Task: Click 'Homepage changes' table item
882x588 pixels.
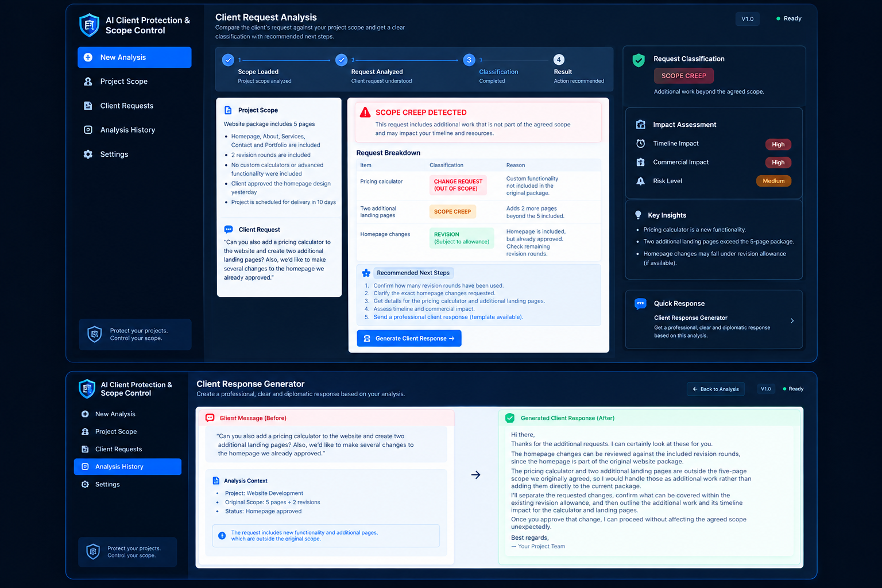Action: [x=385, y=234]
